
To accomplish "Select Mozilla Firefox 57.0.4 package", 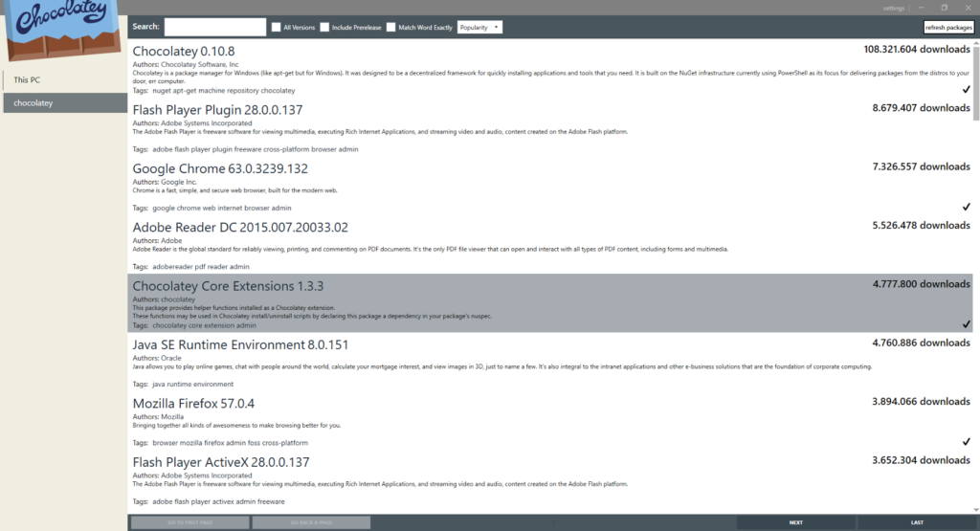I will pyautogui.click(x=193, y=404).
